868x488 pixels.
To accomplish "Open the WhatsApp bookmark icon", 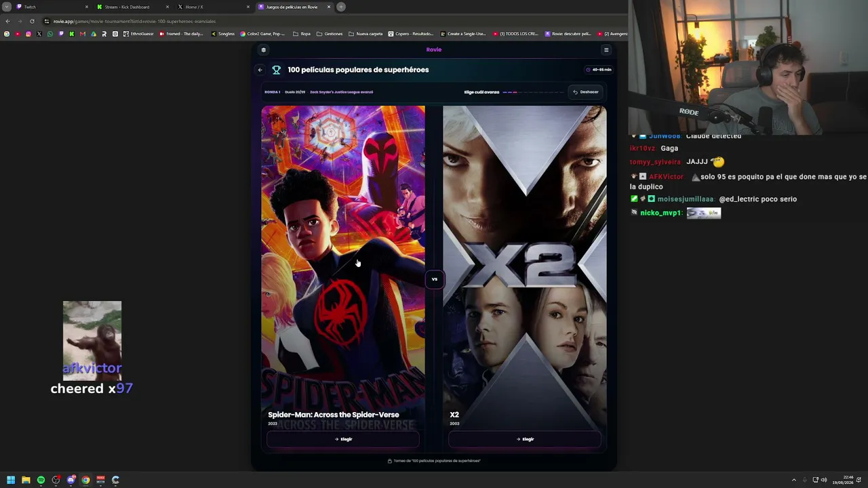I will (50, 34).
